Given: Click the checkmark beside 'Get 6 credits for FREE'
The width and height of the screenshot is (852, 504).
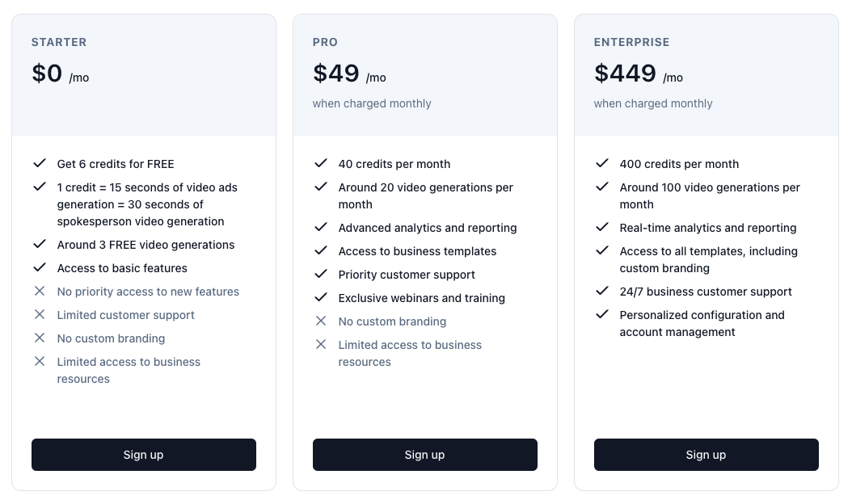Looking at the screenshot, I should coord(40,163).
